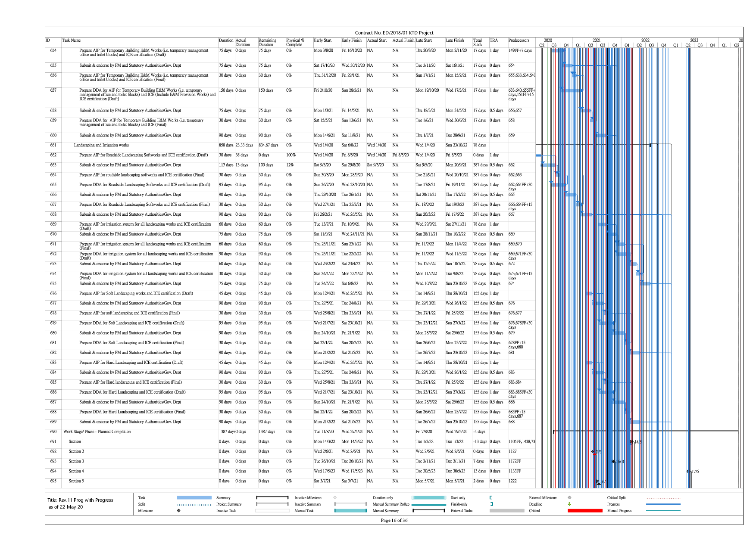Click the Finish-only bracket symbol
756x534 pixels.
[491, 504]
